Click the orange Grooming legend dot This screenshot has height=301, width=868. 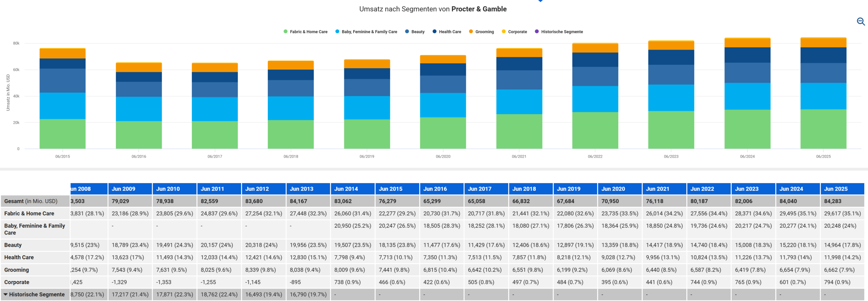471,32
